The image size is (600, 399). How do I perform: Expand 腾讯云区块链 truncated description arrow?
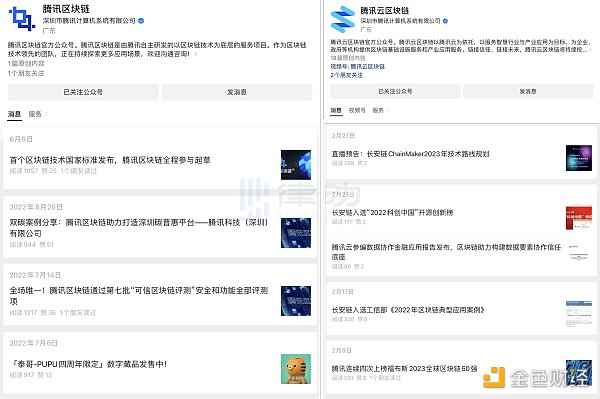tap(590, 50)
